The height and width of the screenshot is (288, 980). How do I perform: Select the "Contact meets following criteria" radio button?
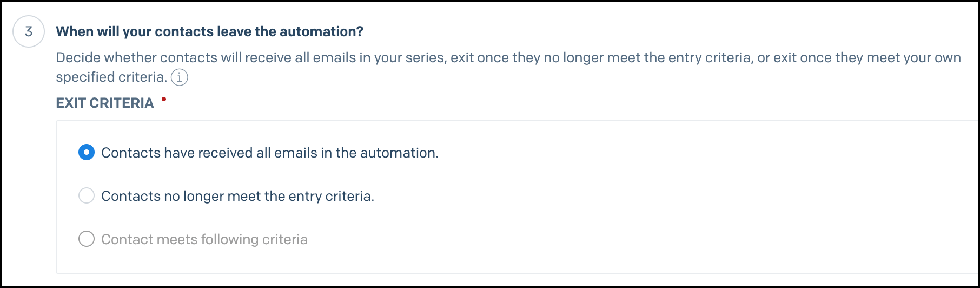(x=87, y=239)
